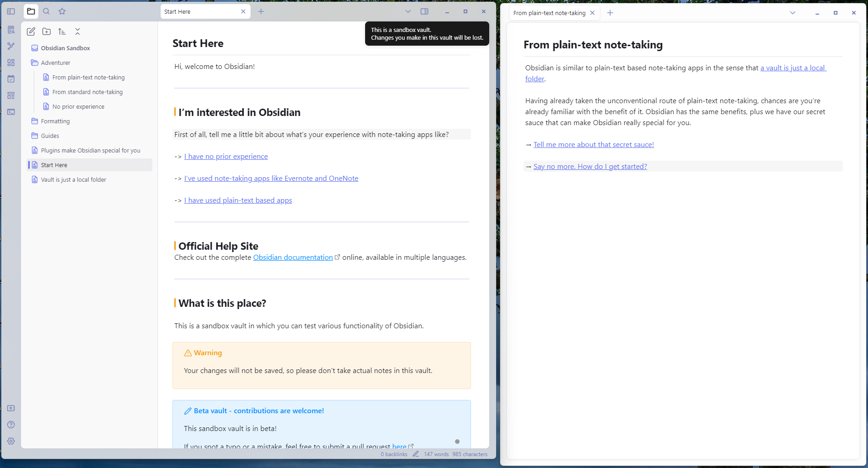This screenshot has height=468, width=868.
Task: Change sort order of the file explorer
Action: tap(62, 32)
